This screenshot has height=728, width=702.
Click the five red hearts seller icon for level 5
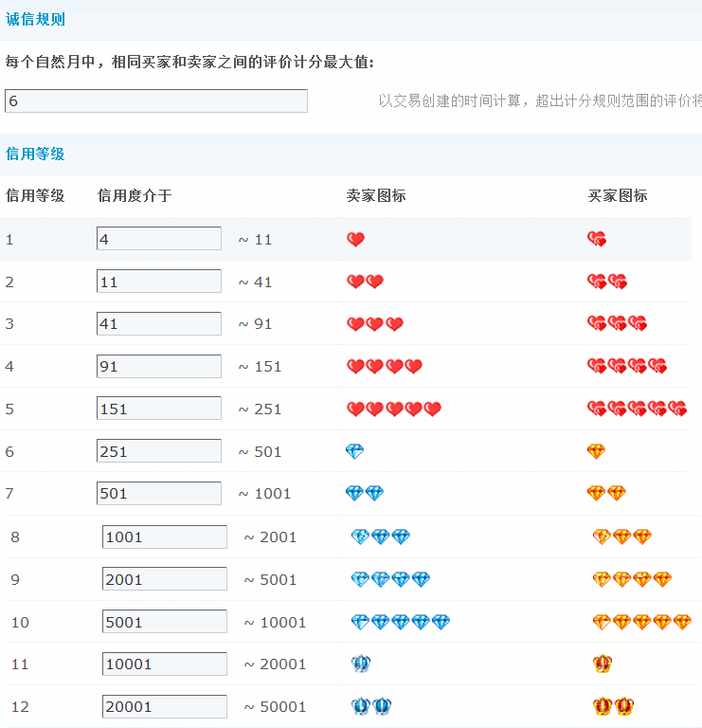[x=394, y=409]
